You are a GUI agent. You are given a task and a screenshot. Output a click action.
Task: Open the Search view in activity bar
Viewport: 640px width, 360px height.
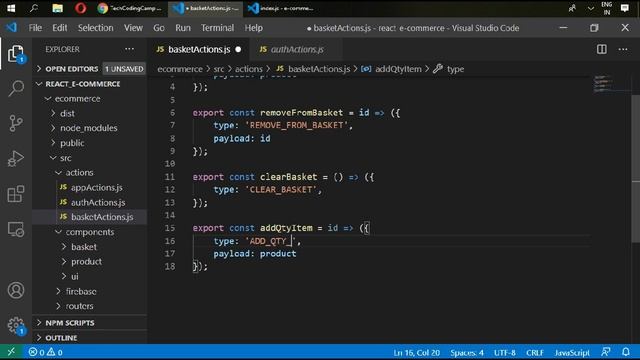(x=16, y=88)
